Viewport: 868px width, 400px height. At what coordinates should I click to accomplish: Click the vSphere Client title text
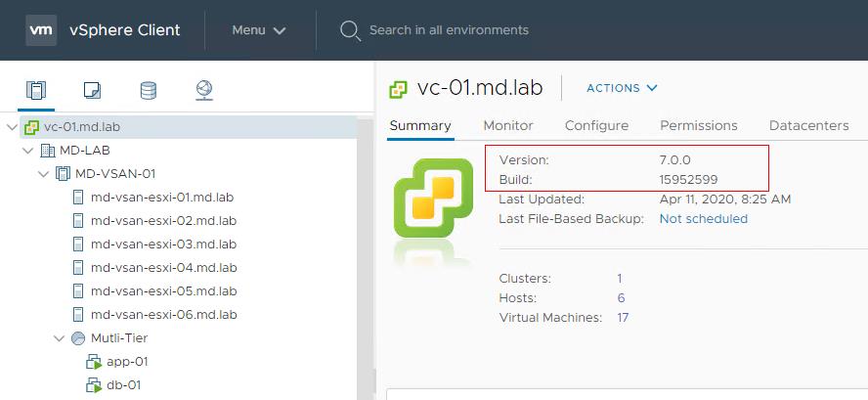click(124, 30)
